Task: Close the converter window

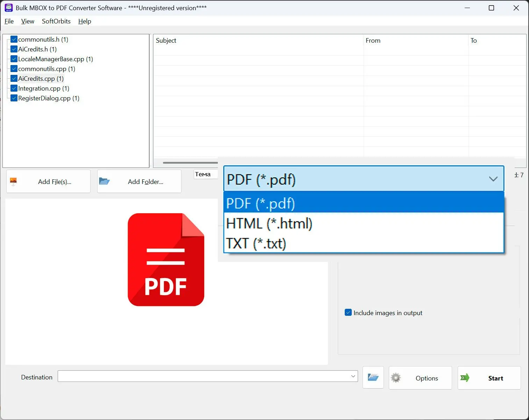Action: [516, 8]
